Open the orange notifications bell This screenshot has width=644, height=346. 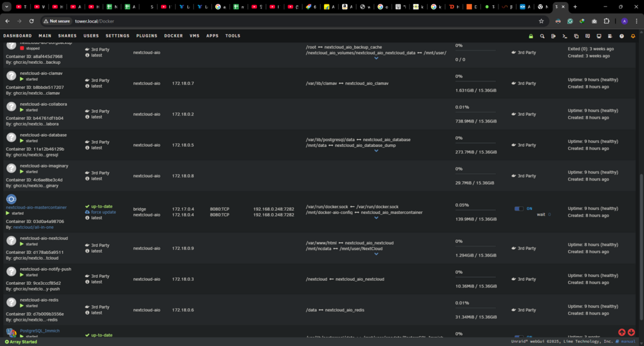tap(633, 36)
